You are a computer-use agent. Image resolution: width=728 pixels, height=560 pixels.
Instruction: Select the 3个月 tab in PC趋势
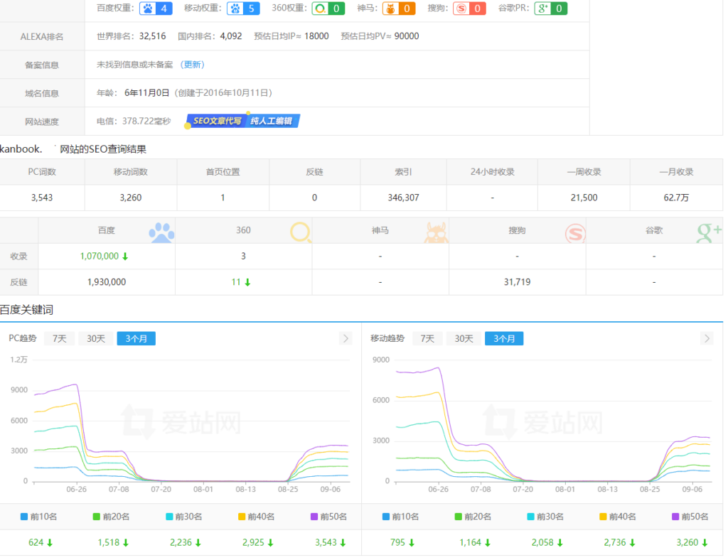(x=136, y=339)
